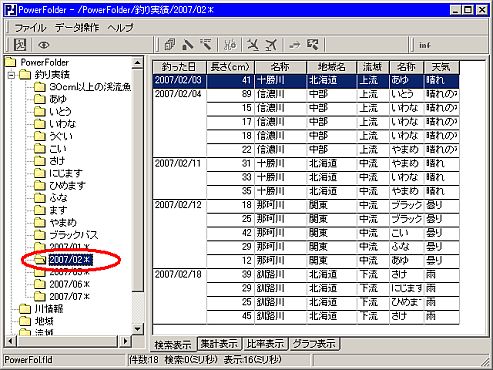Switch to the グラフ表示 tab
493x370 pixels.
pos(314,343)
